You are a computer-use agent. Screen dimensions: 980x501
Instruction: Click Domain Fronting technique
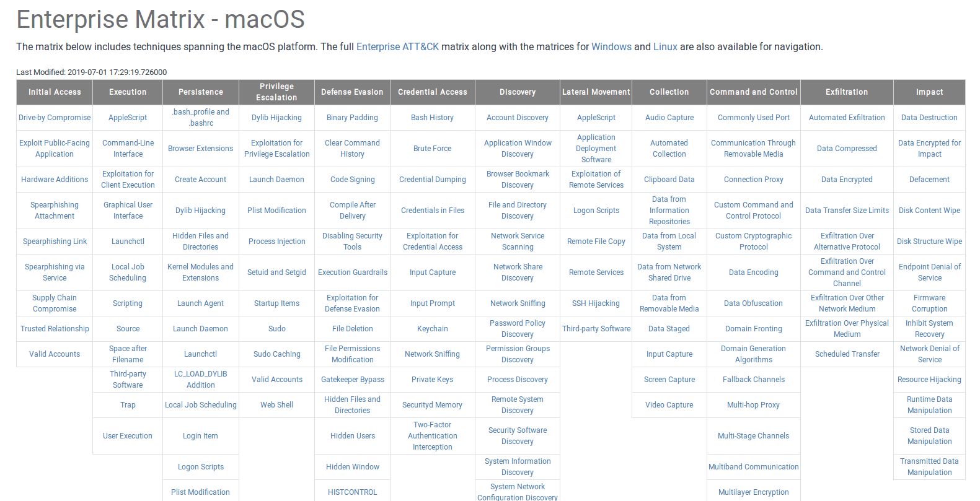tap(754, 328)
